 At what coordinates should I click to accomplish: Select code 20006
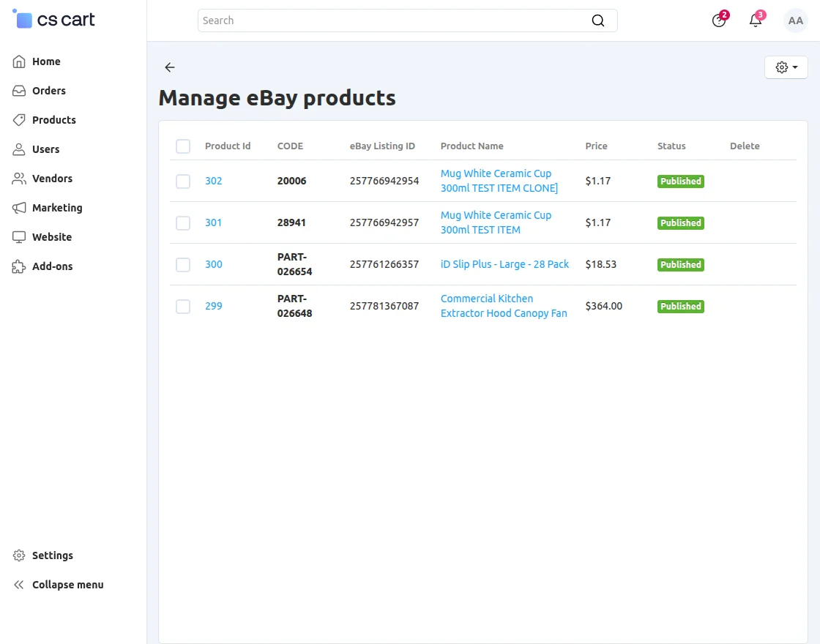tap(292, 181)
